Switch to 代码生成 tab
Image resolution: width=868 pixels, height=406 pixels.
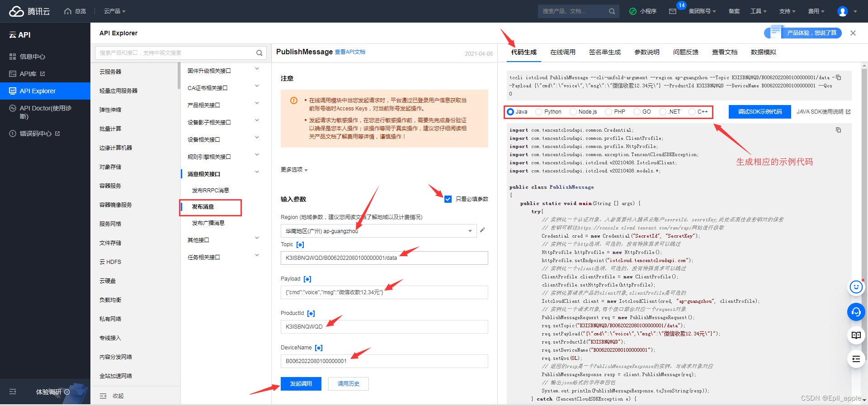tap(524, 52)
